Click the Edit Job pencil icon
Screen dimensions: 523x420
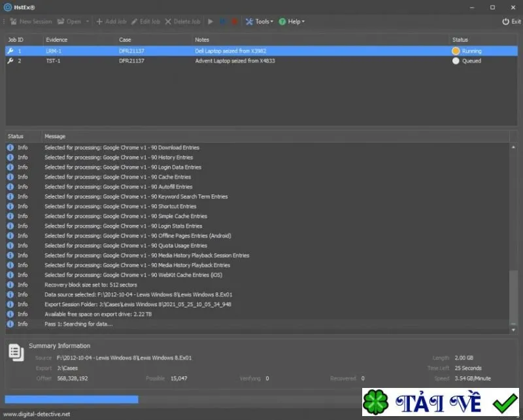pos(134,22)
